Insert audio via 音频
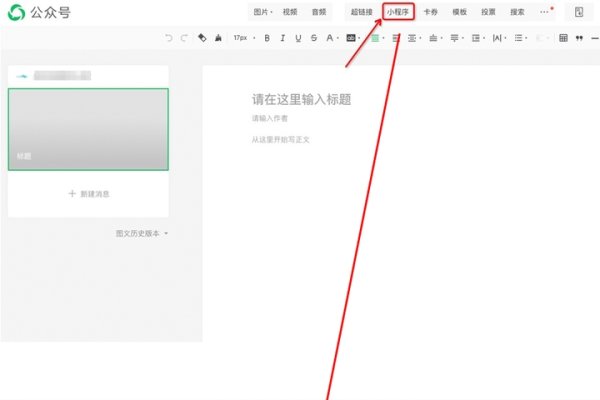The height and width of the screenshot is (400, 600). coord(319,12)
